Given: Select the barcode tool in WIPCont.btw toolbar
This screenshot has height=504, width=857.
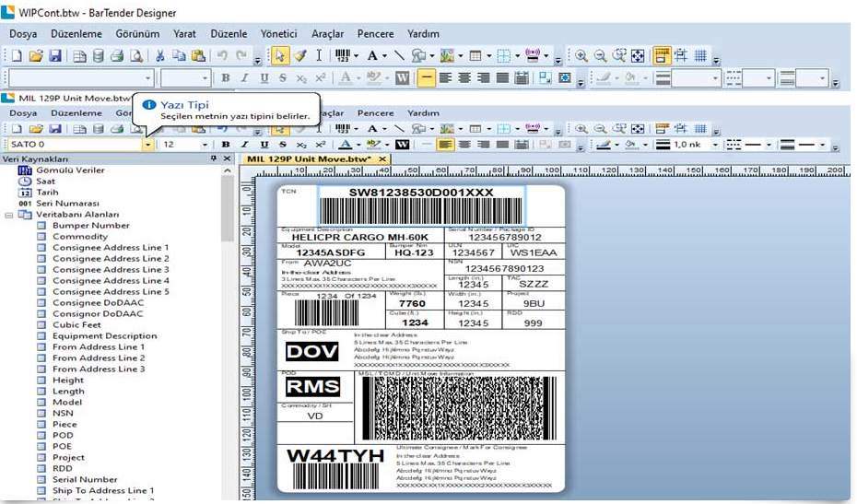Looking at the screenshot, I should (x=343, y=56).
